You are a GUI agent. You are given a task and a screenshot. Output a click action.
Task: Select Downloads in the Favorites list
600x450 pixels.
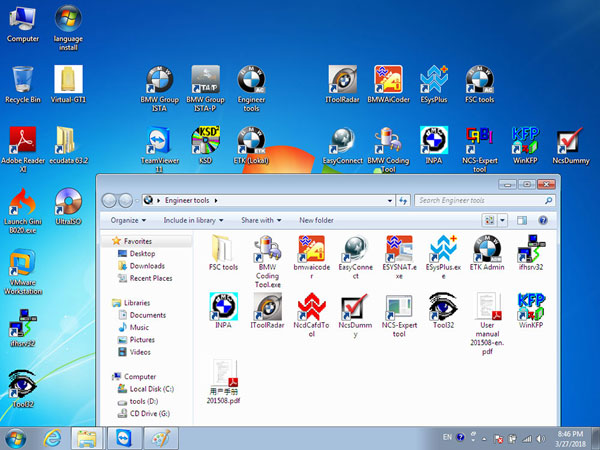[x=146, y=266]
